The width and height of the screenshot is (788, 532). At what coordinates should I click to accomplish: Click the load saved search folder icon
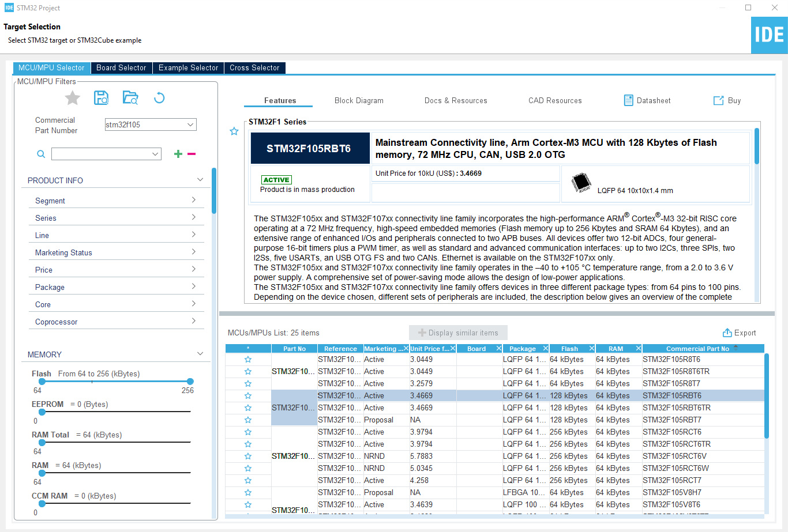click(130, 98)
